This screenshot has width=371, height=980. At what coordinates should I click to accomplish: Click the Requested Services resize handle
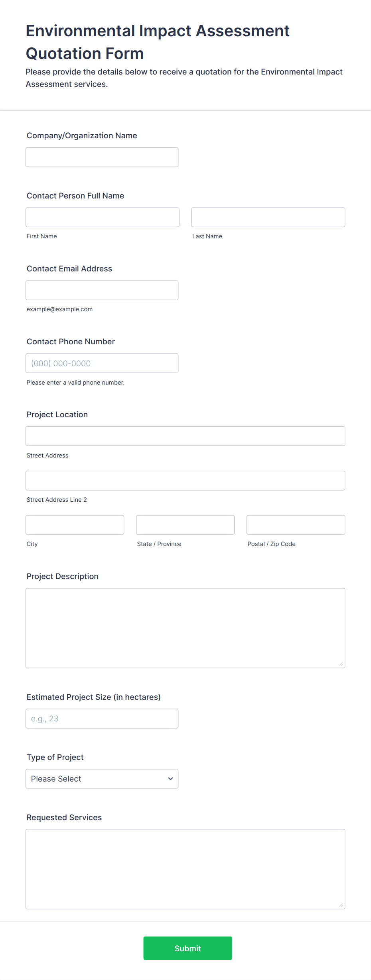coord(341,905)
